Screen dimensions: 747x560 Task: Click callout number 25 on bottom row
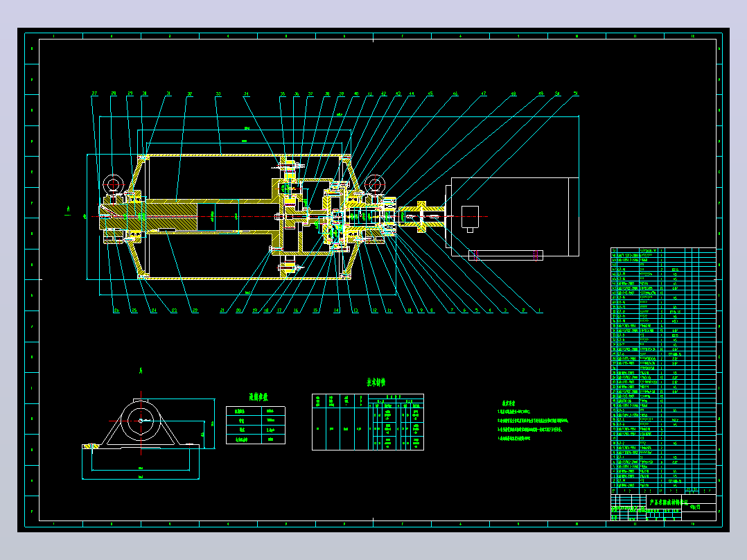pyautogui.click(x=134, y=310)
